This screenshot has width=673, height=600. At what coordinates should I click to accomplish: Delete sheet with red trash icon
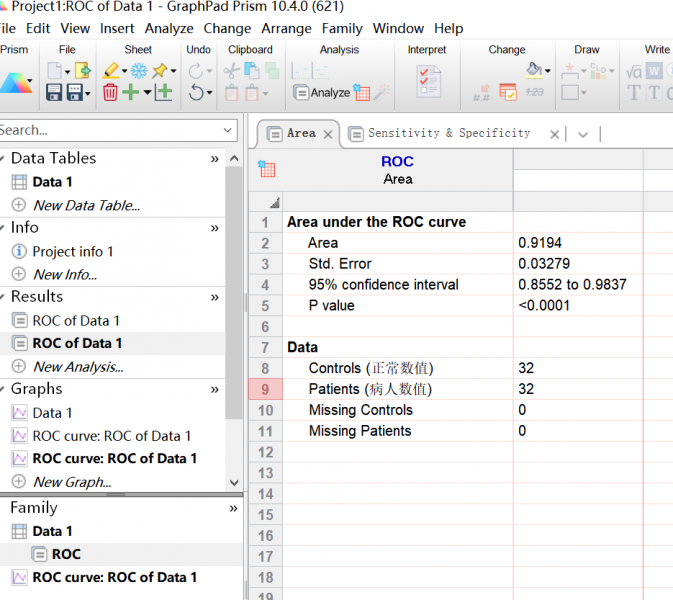pyautogui.click(x=110, y=92)
